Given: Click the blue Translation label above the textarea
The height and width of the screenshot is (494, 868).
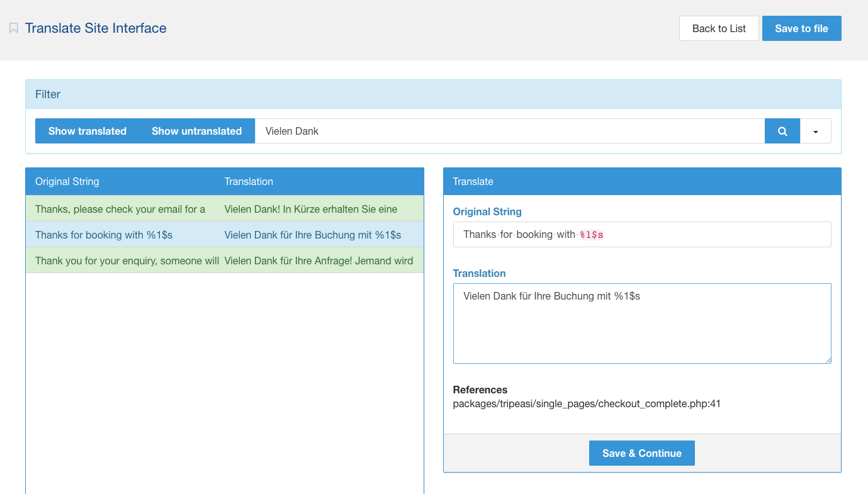Looking at the screenshot, I should tap(480, 273).
